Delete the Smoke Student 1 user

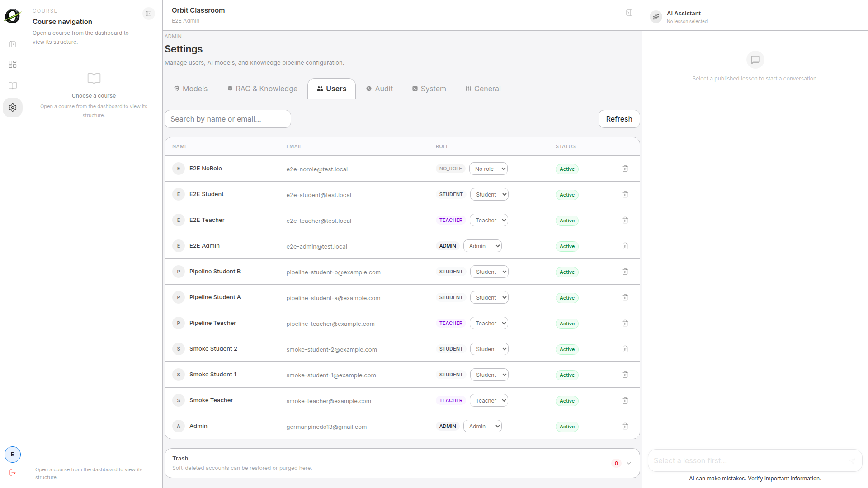point(625,375)
